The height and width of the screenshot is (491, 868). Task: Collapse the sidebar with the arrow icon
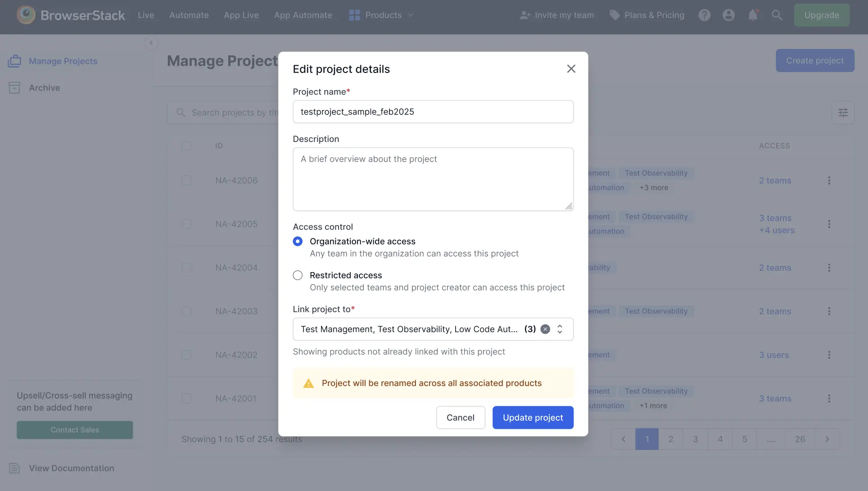pos(151,43)
